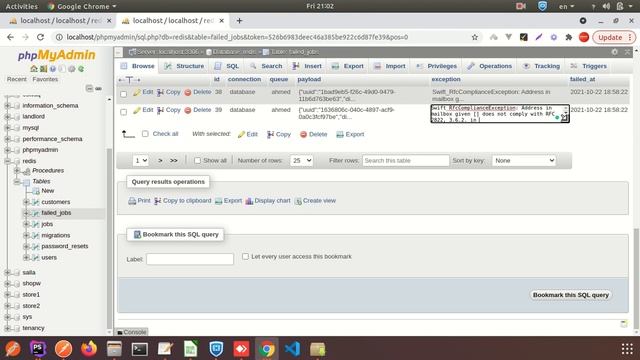The height and width of the screenshot is (360, 640).
Task: Expand the tenancy database node
Action: [x=7, y=328]
